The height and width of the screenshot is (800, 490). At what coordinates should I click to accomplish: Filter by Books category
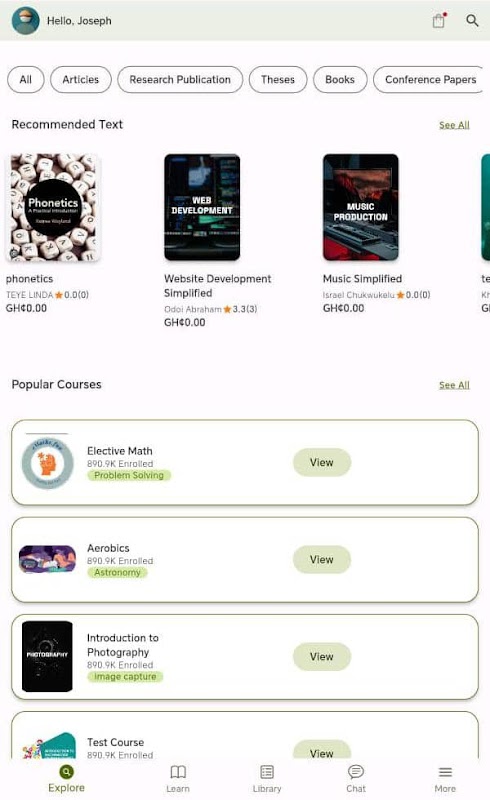point(340,80)
